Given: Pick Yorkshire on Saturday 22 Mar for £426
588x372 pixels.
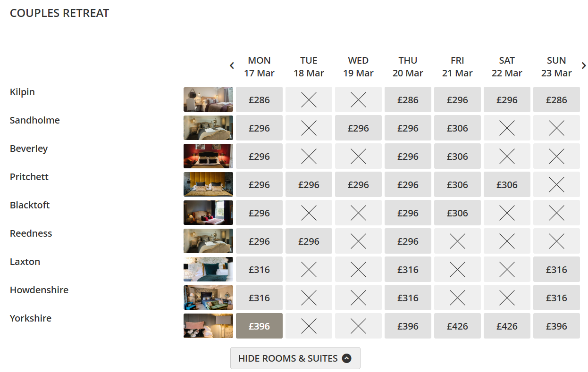Looking at the screenshot, I should click(507, 326).
